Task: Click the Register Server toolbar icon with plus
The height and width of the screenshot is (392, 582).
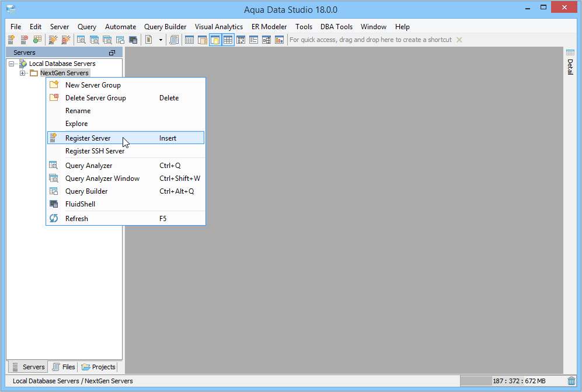Action: pos(11,40)
